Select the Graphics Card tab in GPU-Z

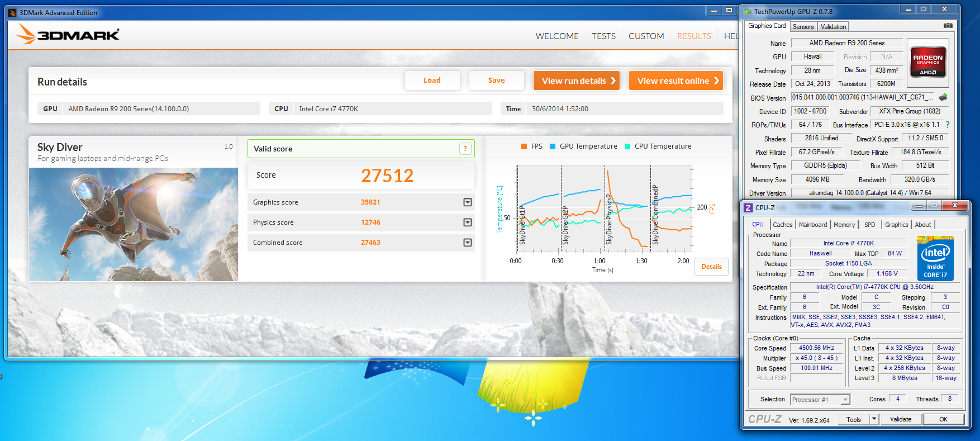(x=767, y=26)
